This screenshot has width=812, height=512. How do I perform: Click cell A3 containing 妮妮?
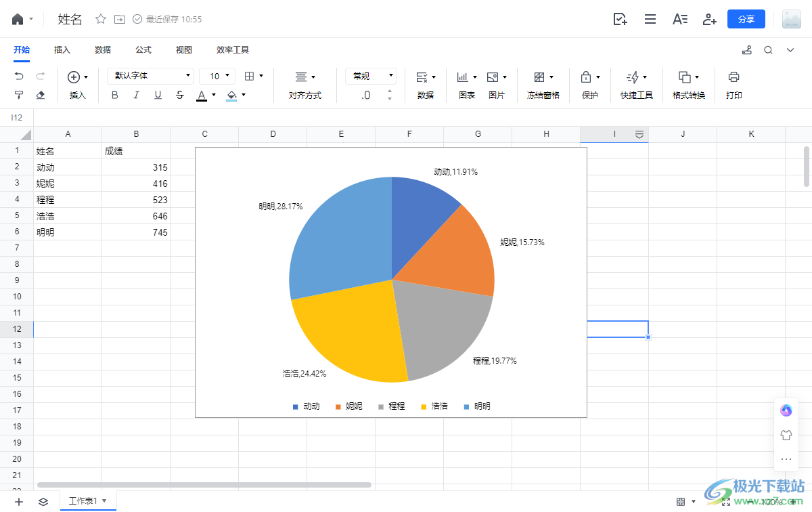click(68, 184)
